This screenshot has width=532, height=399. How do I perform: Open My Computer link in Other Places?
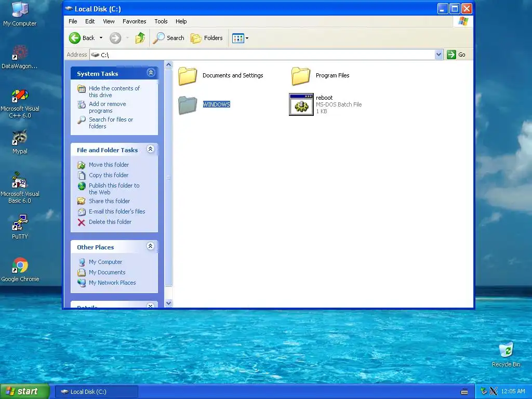[105, 262]
